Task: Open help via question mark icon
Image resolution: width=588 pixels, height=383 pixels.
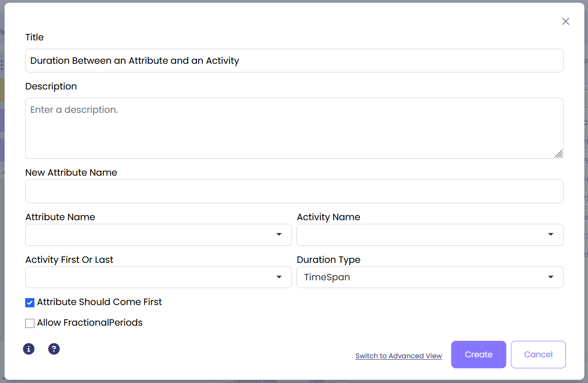Action: pos(54,349)
